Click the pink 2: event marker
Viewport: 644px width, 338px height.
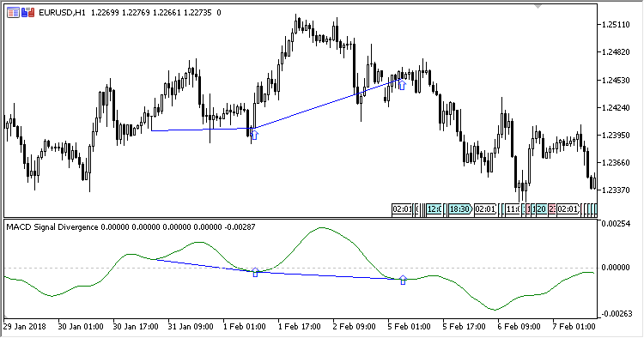551,209
